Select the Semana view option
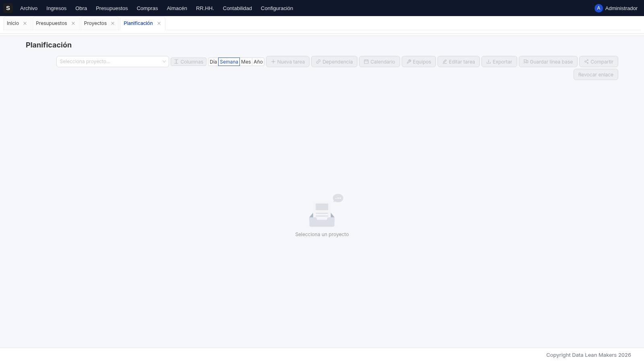The image size is (644, 362). 229,62
